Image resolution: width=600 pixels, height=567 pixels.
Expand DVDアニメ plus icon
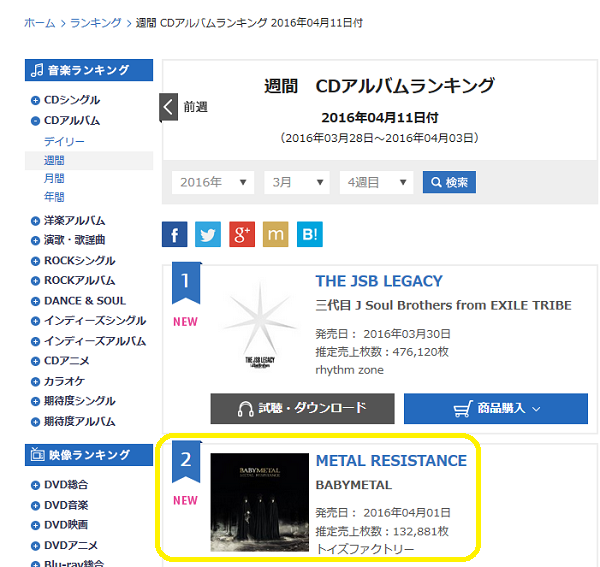(35, 546)
